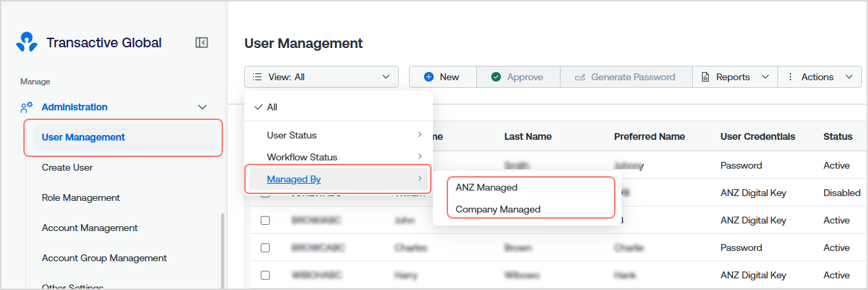The height and width of the screenshot is (290, 868).
Task: Open the Workflow Status menu item
Action: click(x=339, y=157)
